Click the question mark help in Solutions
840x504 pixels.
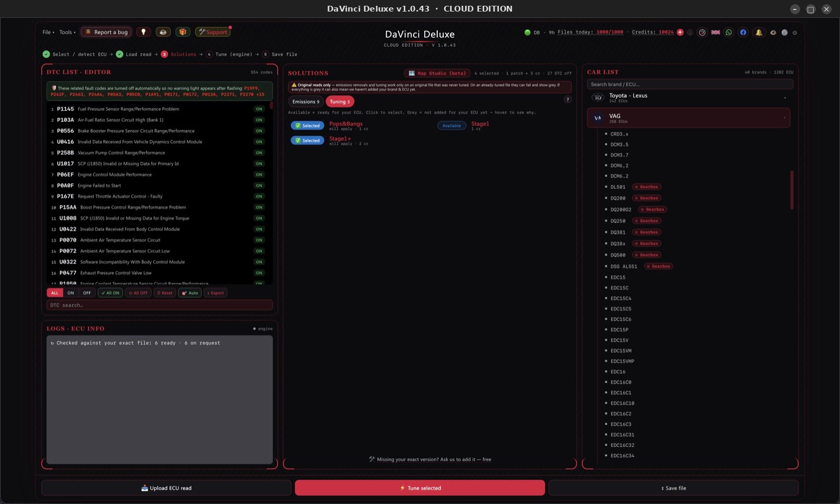click(568, 100)
